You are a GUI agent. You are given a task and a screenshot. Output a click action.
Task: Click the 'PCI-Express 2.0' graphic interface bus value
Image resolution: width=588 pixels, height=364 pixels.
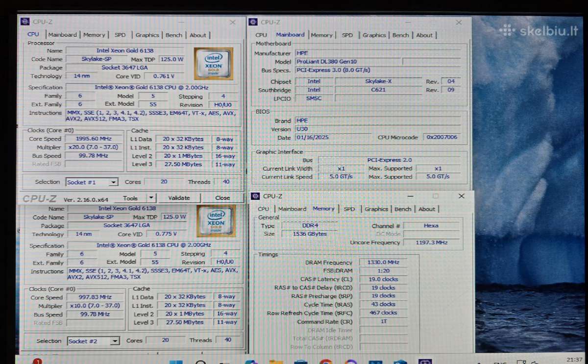[389, 160]
